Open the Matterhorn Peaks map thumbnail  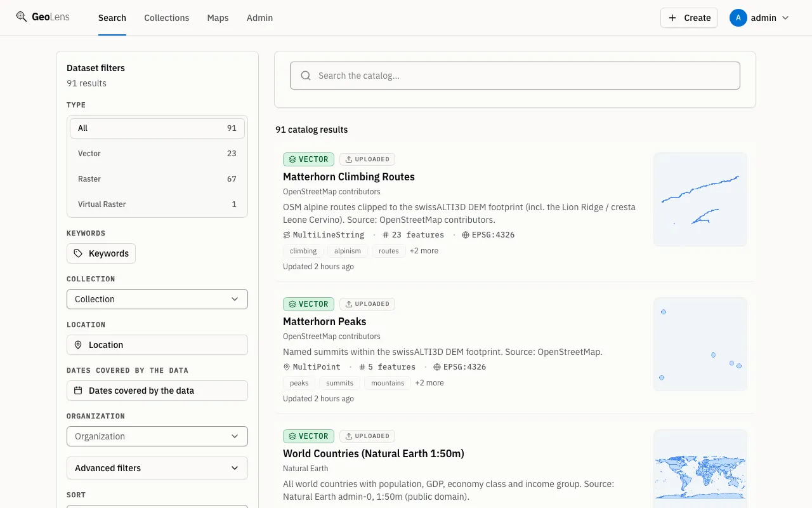point(700,344)
